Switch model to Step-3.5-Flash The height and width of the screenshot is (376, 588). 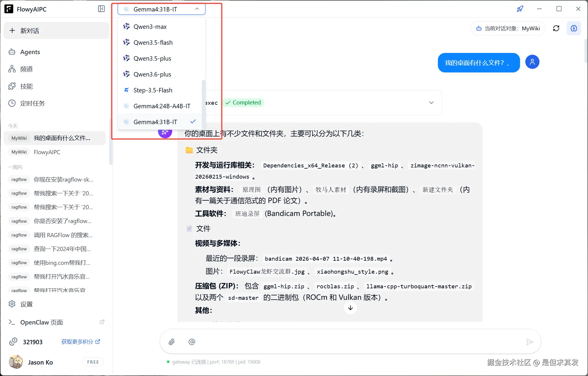coord(152,90)
